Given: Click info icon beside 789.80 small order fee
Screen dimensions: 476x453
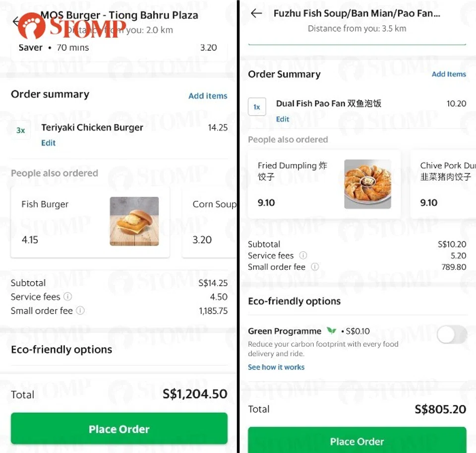Looking at the screenshot, I should click(314, 267).
